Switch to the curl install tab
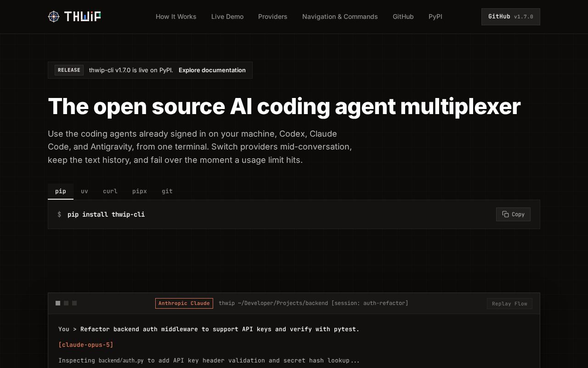Image resolution: width=588 pixels, height=368 pixels. 110,191
